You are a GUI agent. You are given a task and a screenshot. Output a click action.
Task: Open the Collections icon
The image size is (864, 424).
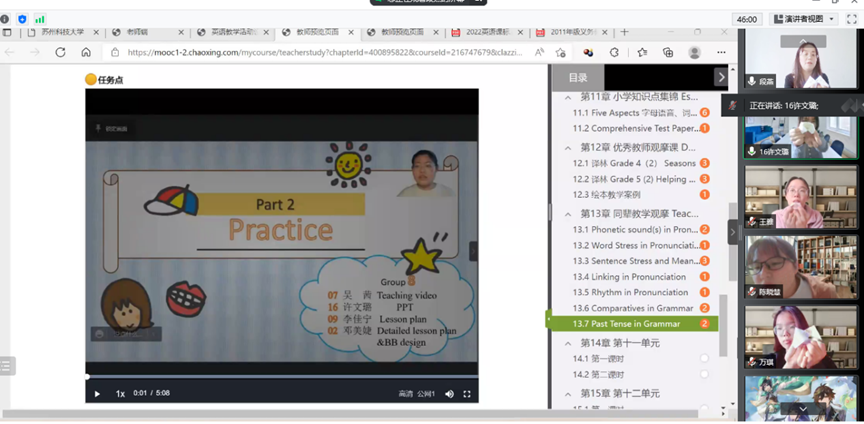(x=668, y=52)
